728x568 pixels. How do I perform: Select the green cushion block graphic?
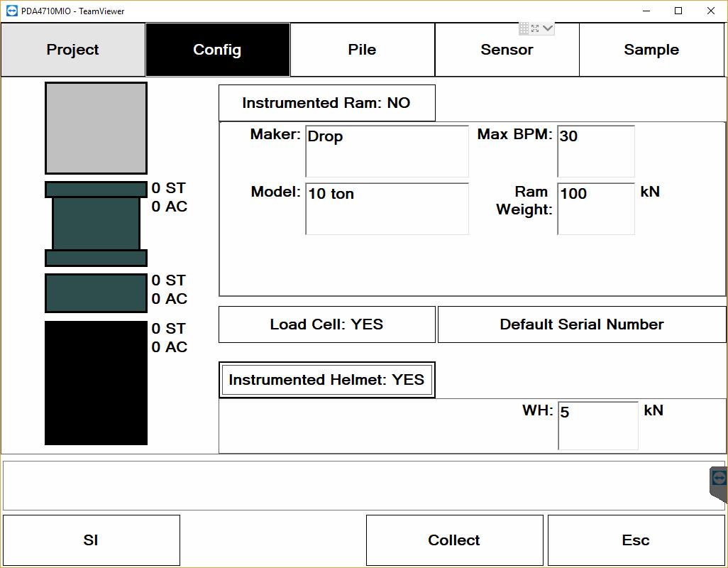coord(96,293)
